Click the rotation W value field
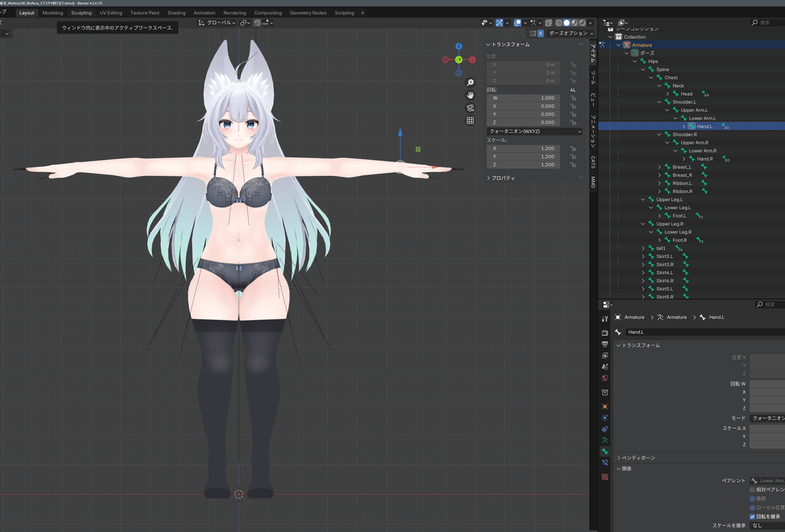785x532 pixels. 523,97
